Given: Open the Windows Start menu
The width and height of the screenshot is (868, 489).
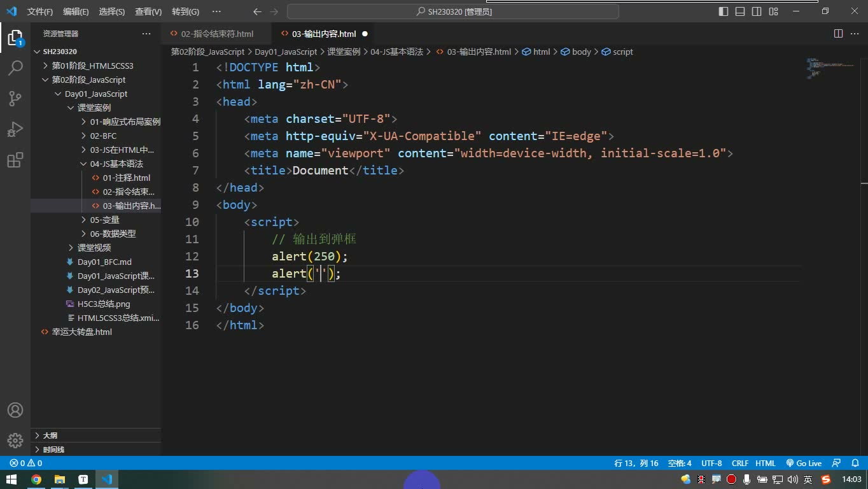Looking at the screenshot, I should [11, 479].
